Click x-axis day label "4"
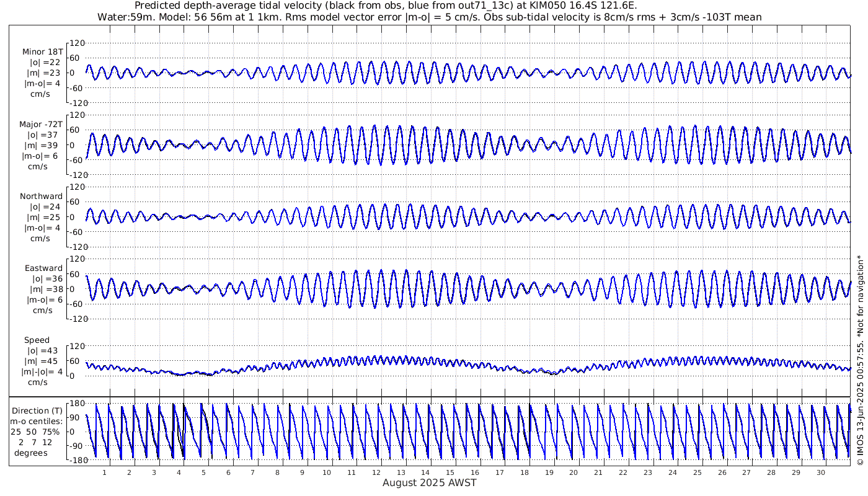 pyautogui.click(x=179, y=472)
